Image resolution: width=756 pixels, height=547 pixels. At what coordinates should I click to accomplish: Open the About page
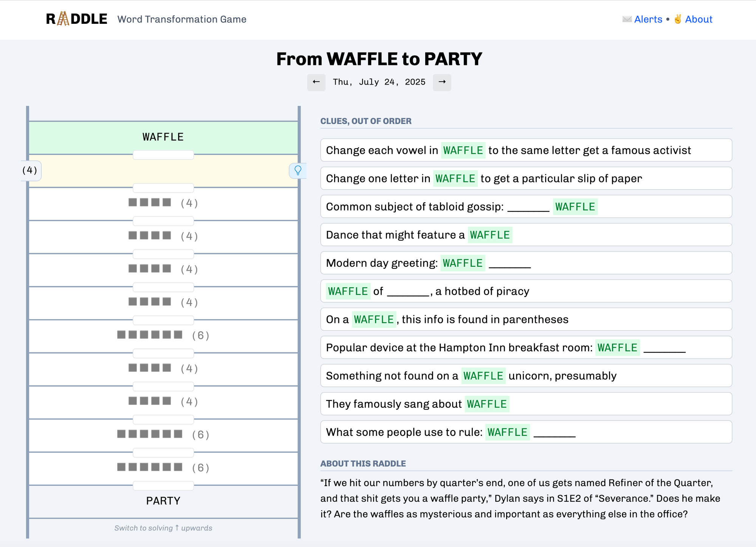(698, 19)
